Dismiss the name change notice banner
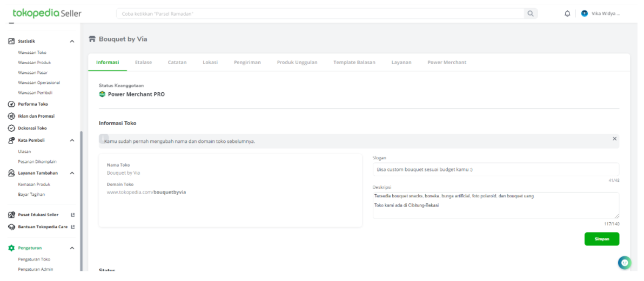Screen dimensions: 644x281 point(614,139)
